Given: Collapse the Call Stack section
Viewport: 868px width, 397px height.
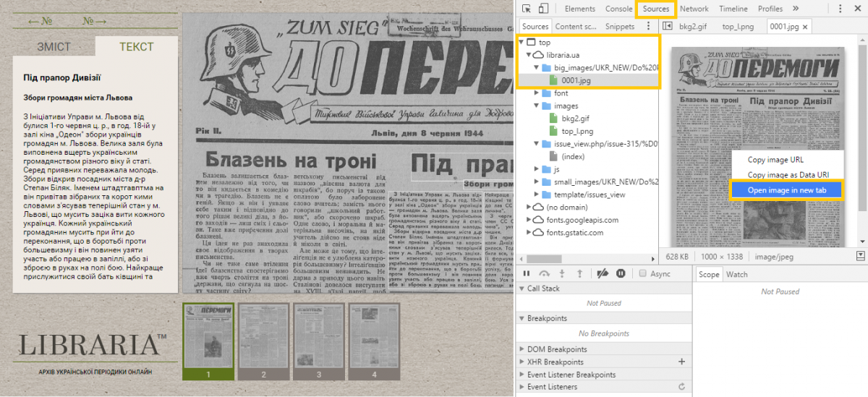Looking at the screenshot, I should click(x=522, y=289).
